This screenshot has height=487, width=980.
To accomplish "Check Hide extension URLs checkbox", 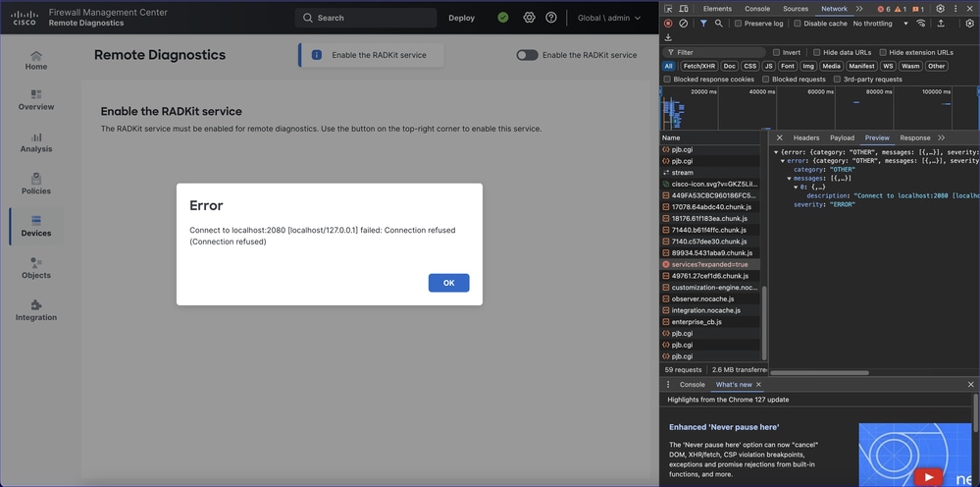I will tap(883, 52).
